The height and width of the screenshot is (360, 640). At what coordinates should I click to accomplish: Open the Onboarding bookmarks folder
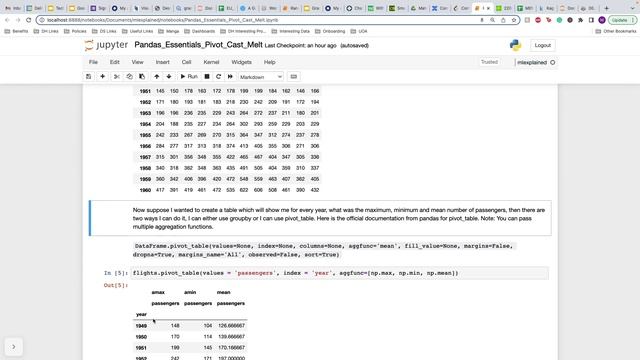[330, 31]
